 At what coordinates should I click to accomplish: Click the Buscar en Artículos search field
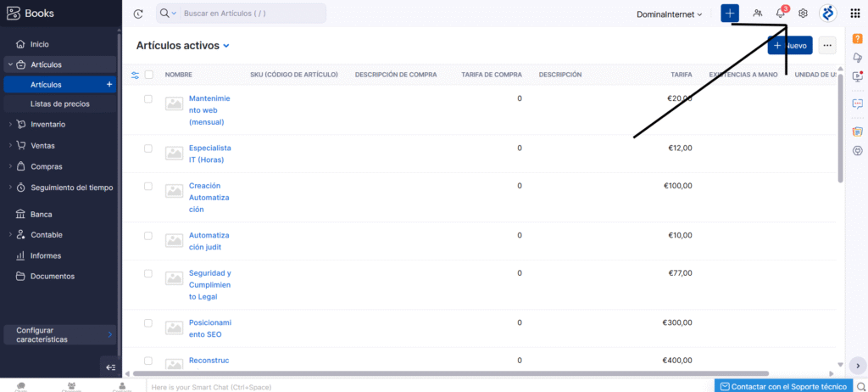250,14
